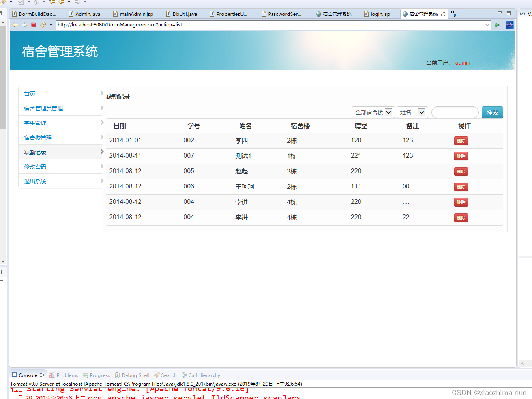The width and height of the screenshot is (532, 399).
Task: Switch to Admin.java editor tab
Action: pos(84,14)
